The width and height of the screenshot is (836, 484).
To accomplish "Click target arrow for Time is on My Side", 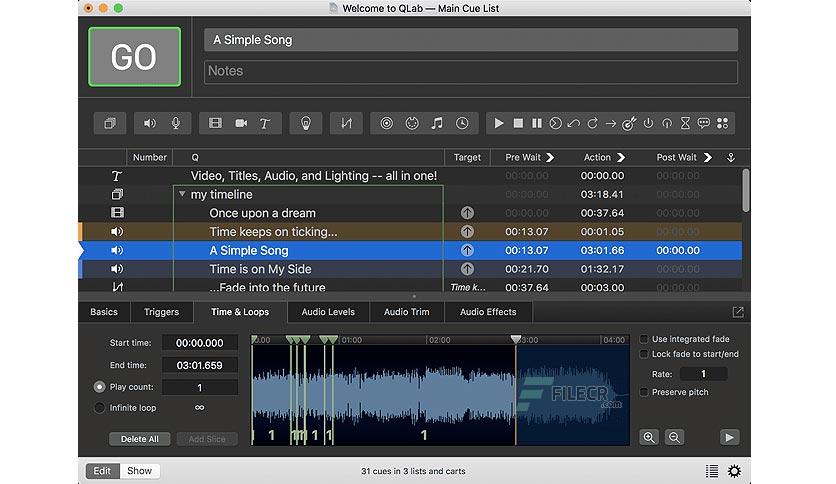I will coord(467,269).
